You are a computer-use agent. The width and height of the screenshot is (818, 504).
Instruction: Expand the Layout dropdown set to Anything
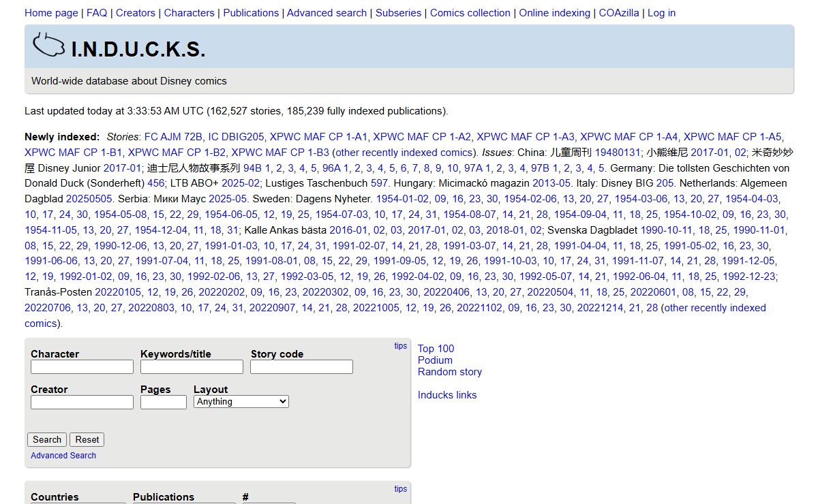[241, 402]
